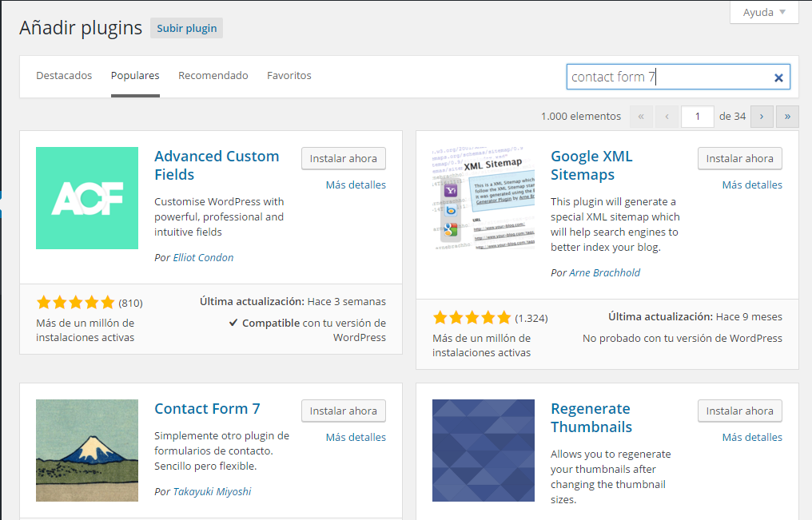Click 'No probado con tu versión de WordPress' text
Viewport: 812px width, 520px height.
pyautogui.click(x=682, y=339)
